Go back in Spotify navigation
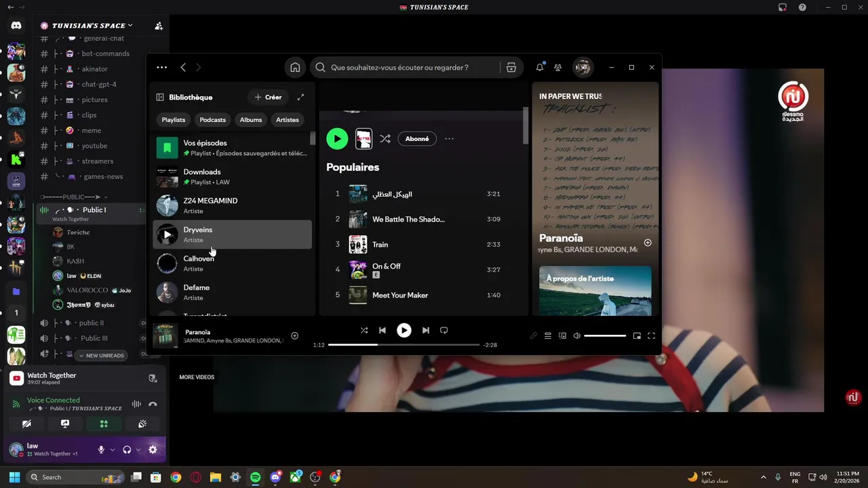This screenshot has width=868, height=488. click(x=183, y=67)
